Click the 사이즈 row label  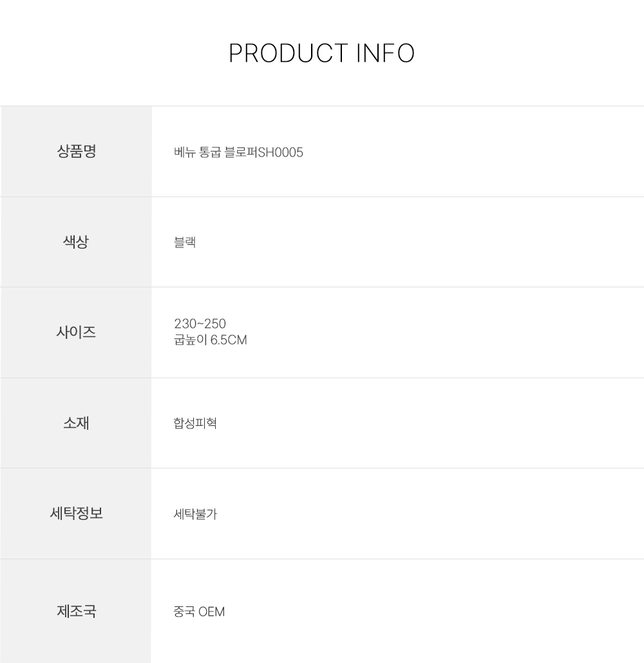click(x=76, y=332)
